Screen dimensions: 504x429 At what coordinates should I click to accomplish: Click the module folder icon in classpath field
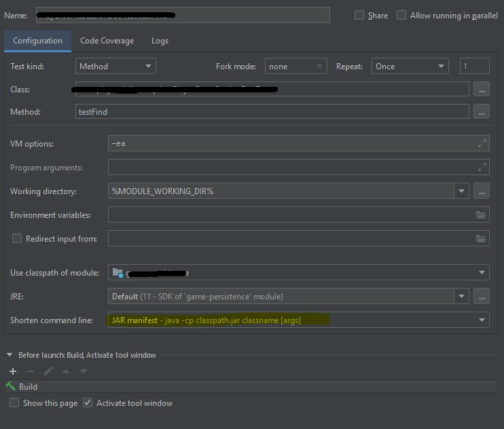[x=118, y=273]
